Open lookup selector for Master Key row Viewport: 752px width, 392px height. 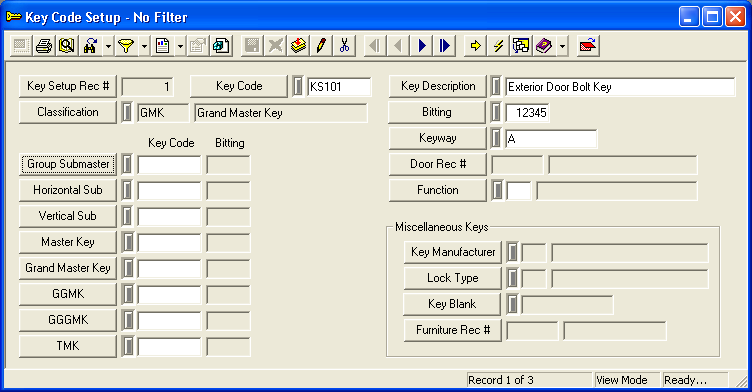(128, 242)
